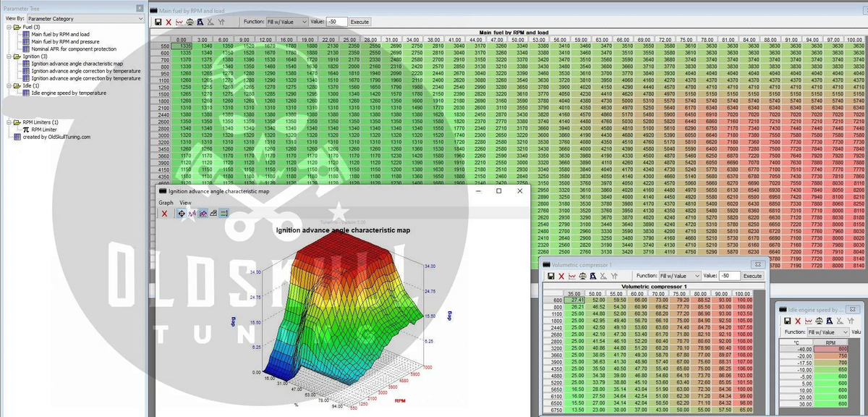Select Ignition advance angle characteristic map tree item

76,63
